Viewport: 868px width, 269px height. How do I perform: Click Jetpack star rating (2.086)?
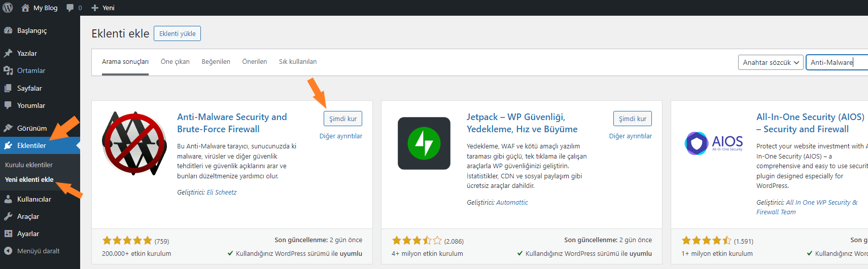pos(417,241)
